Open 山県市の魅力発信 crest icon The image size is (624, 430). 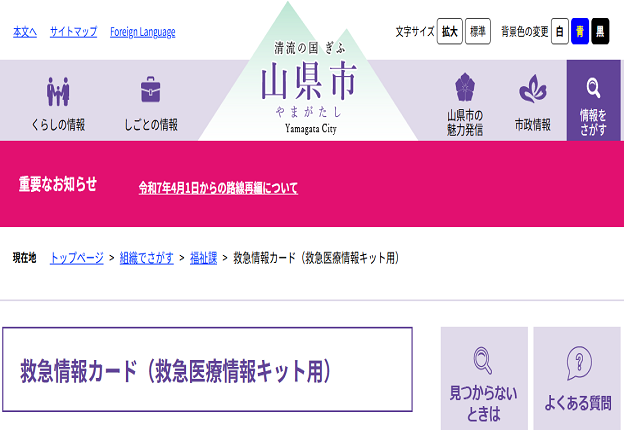click(x=465, y=90)
